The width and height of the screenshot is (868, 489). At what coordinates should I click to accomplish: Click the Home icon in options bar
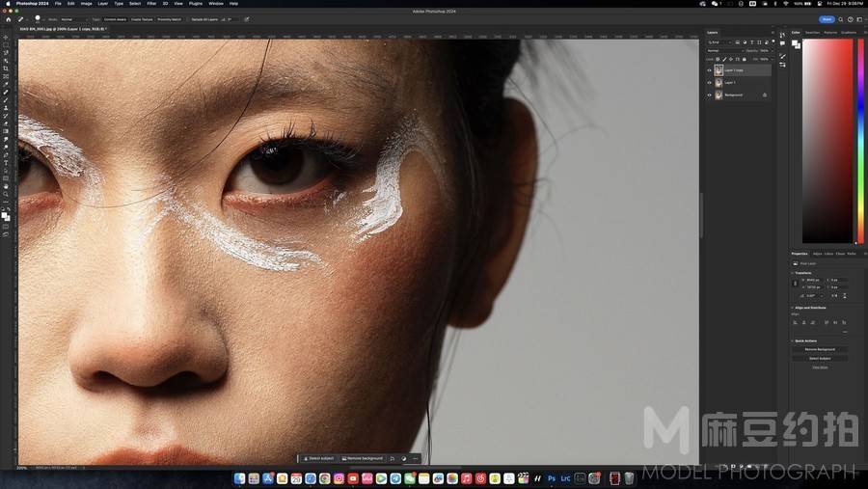pyautogui.click(x=9, y=19)
